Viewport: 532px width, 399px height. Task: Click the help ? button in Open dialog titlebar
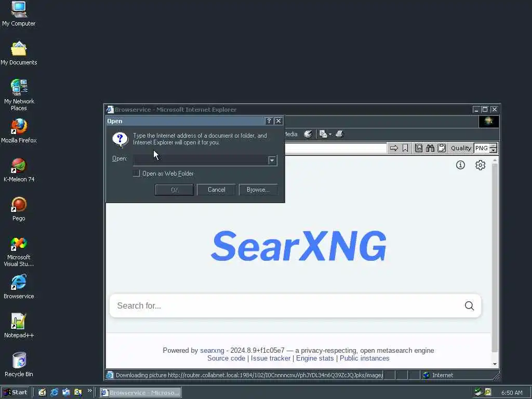[x=269, y=121]
